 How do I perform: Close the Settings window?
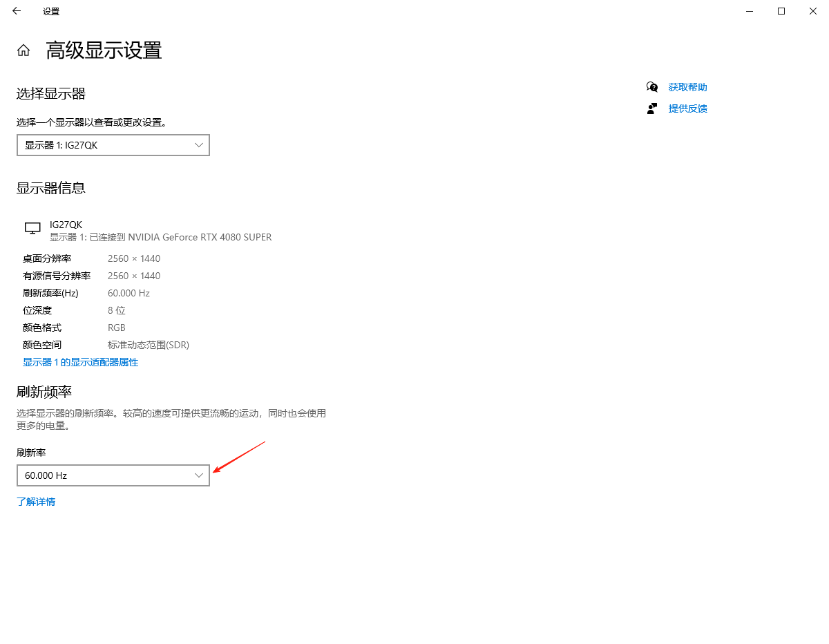813,11
